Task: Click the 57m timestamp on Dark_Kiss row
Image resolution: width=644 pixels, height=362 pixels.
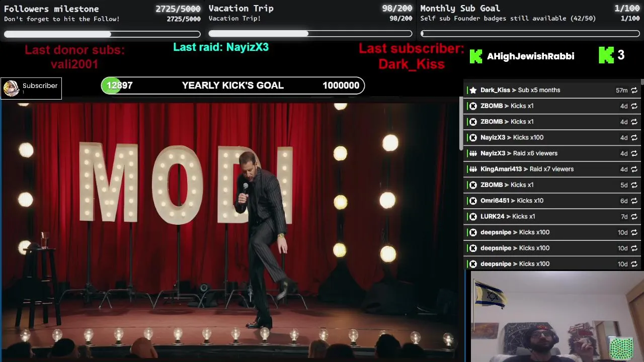Action: tap(621, 90)
